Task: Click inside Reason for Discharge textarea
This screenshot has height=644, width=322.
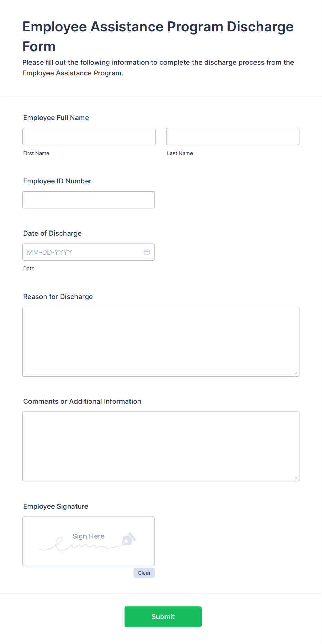Action: [161, 342]
